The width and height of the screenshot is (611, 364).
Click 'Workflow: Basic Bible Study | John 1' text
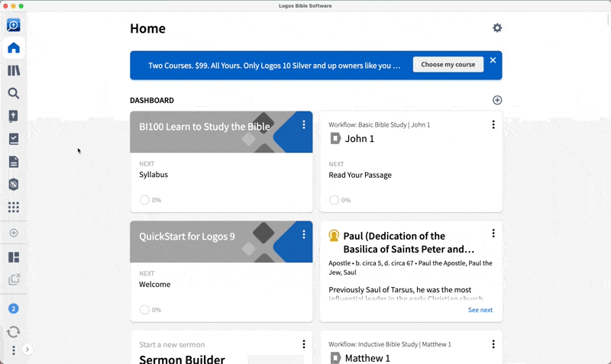click(379, 125)
